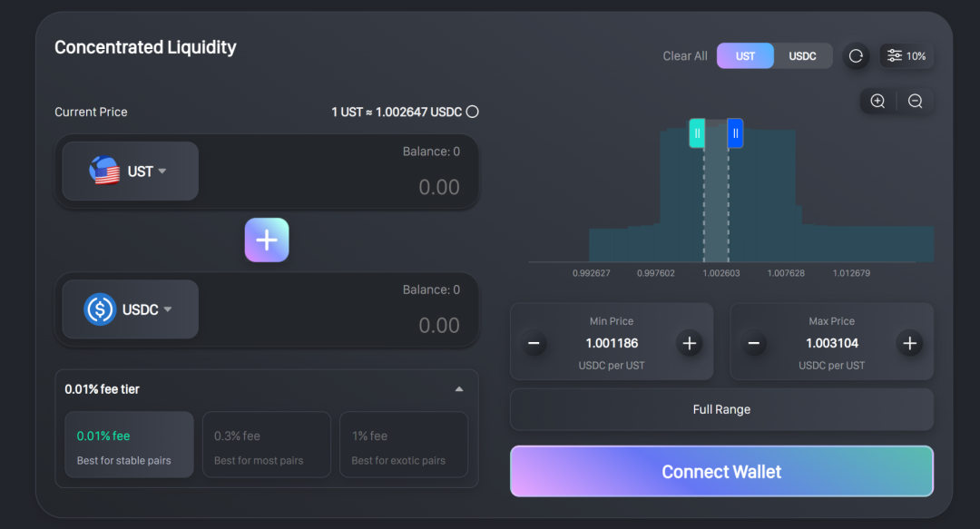This screenshot has height=529, width=980.
Task: Switch price display to USDC
Action: click(802, 56)
